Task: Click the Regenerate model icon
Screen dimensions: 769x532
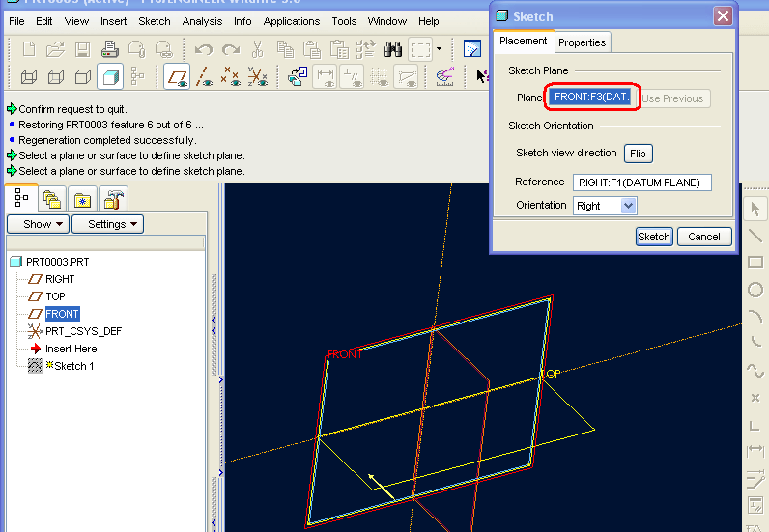Action: point(366,49)
